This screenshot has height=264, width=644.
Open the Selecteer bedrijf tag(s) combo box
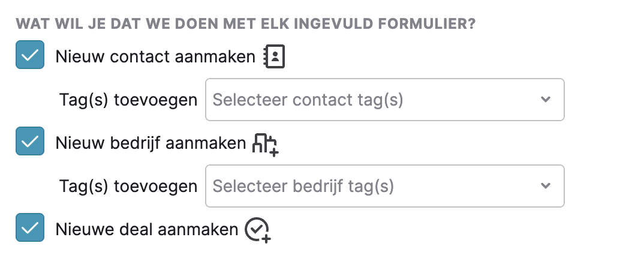385,186
